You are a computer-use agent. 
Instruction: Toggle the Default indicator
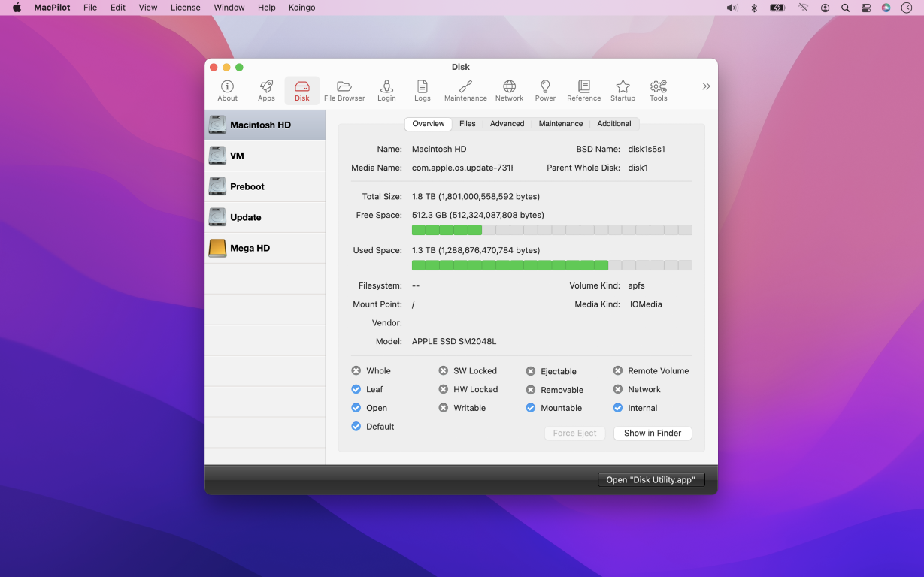pos(356,427)
